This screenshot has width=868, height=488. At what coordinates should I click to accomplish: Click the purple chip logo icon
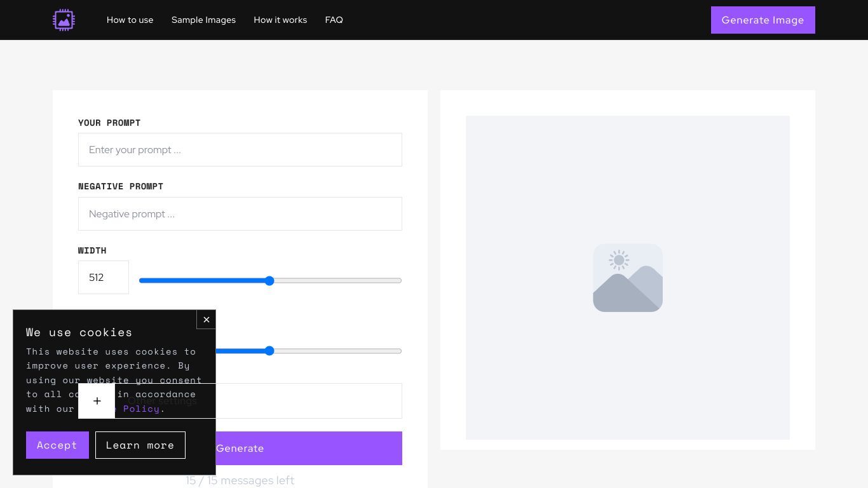[64, 20]
